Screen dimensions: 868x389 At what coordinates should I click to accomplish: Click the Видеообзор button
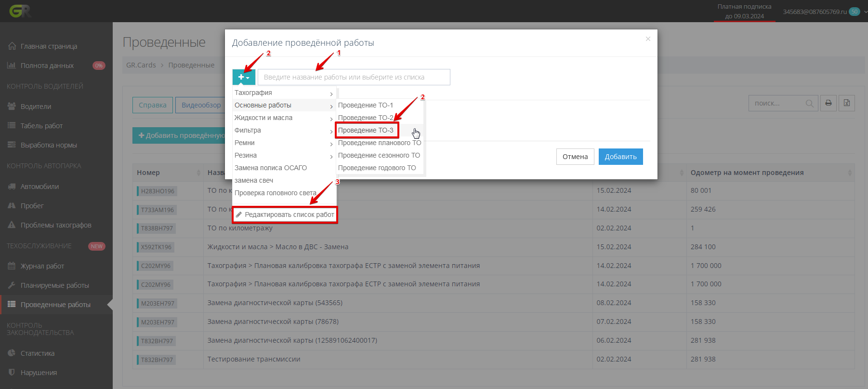(x=201, y=105)
